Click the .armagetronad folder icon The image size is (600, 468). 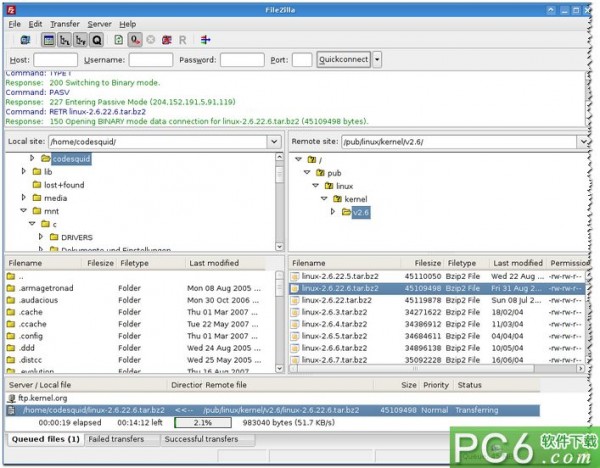point(11,288)
